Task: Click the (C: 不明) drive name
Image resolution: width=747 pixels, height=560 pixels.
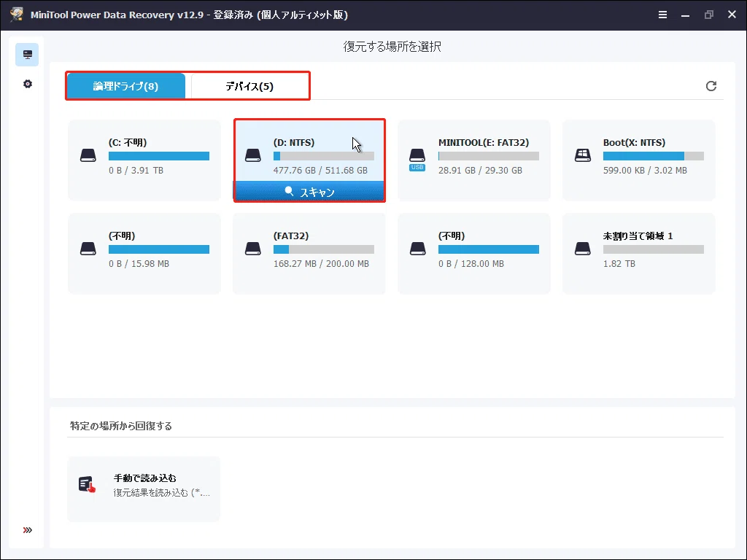Action: (128, 142)
